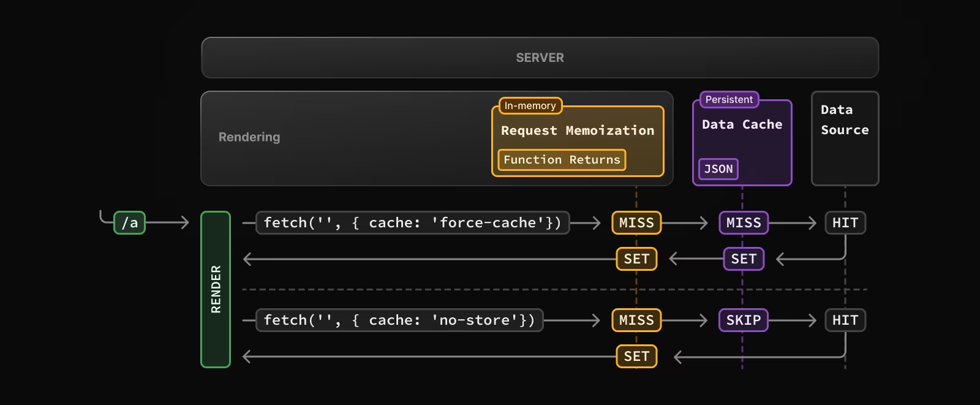Click the Persistent tag
The height and width of the screenshot is (405, 980).
click(x=729, y=99)
